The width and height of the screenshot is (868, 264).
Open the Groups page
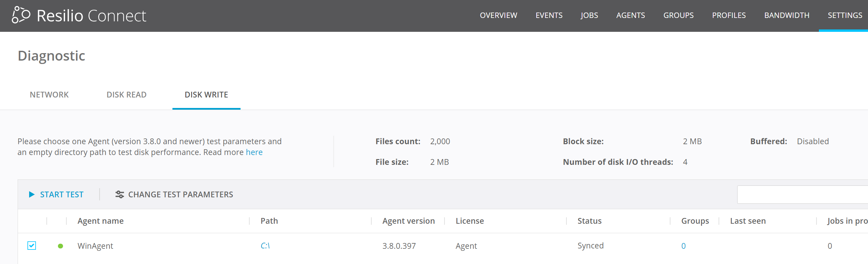678,16
